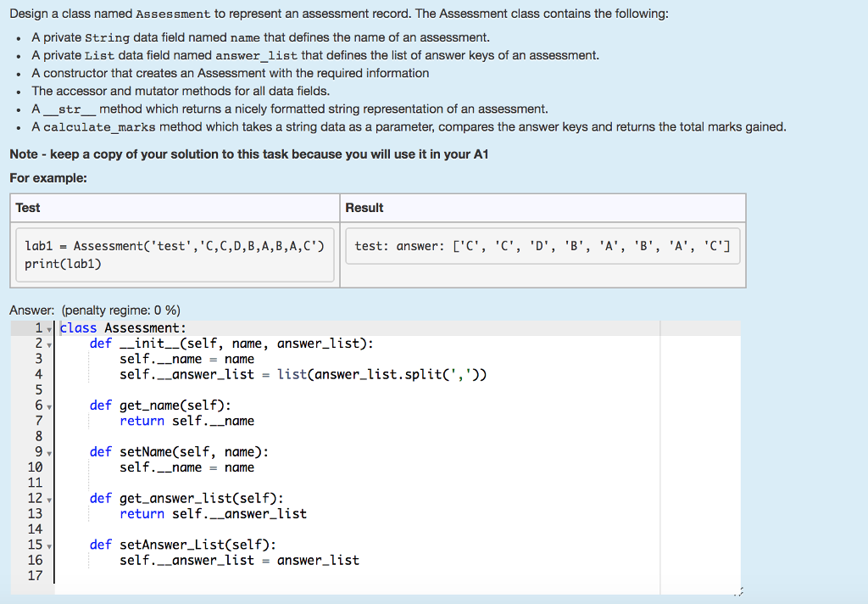Click the keyword class at line 1
Screen dimensions: 868x604
[x=78, y=327]
